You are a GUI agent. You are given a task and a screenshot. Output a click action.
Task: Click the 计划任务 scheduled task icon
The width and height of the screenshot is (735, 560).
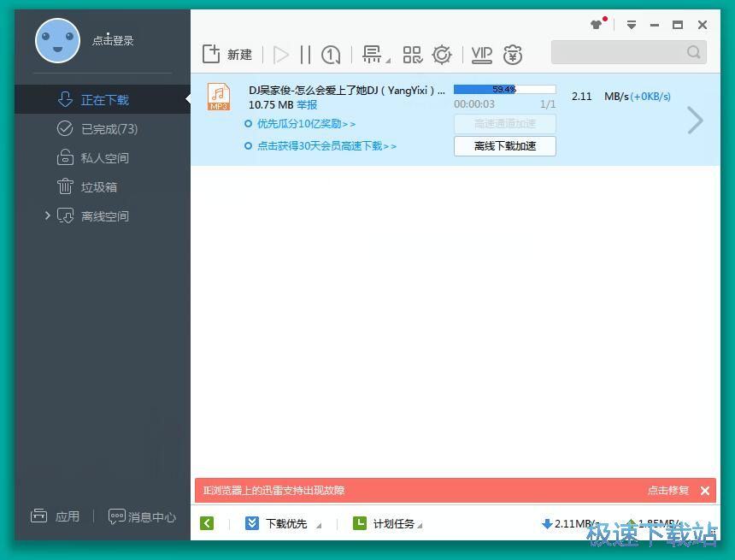tap(360, 523)
